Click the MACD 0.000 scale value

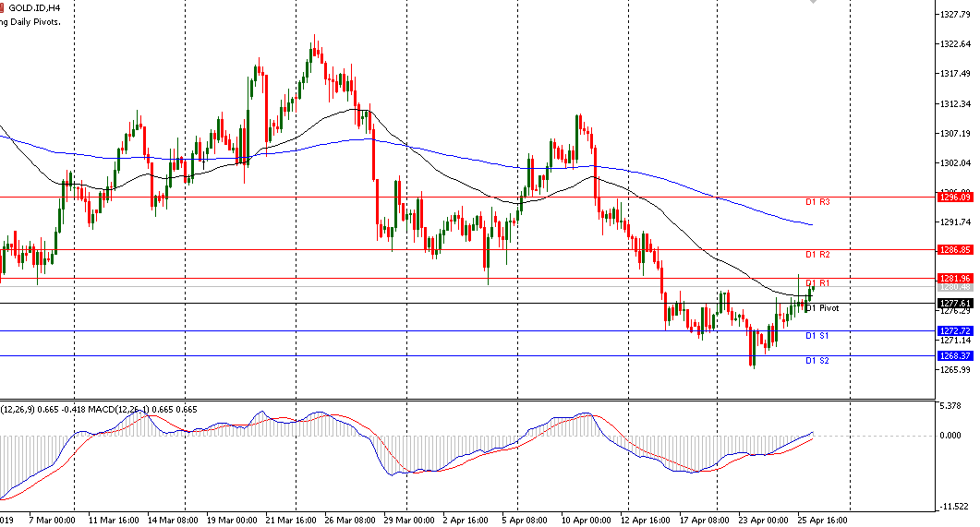point(950,436)
